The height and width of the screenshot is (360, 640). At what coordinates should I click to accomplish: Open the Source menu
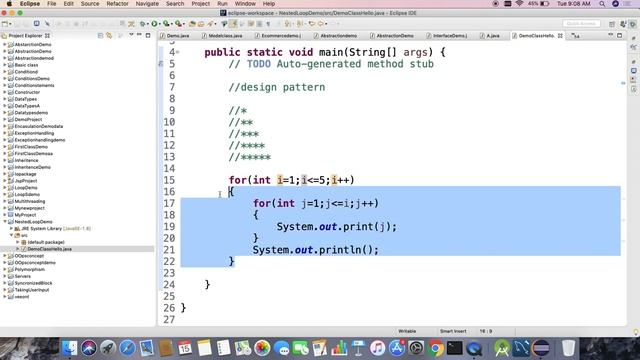coord(90,4)
